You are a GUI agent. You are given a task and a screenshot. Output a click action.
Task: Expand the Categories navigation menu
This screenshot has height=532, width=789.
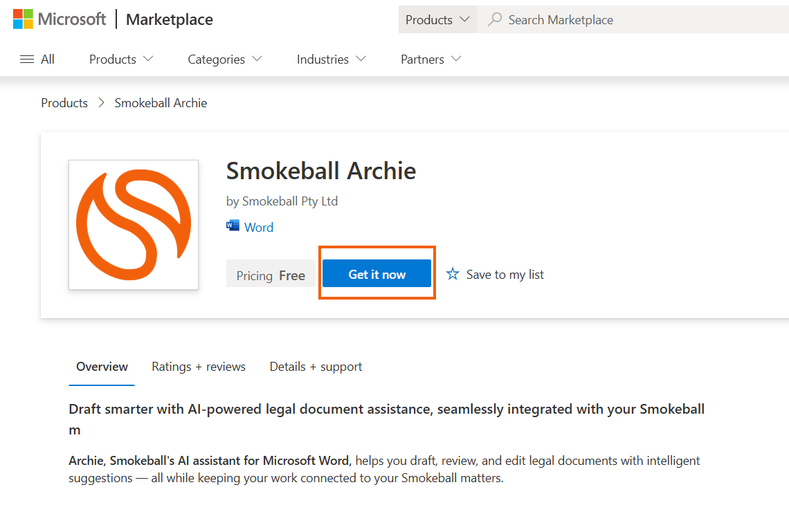click(225, 59)
